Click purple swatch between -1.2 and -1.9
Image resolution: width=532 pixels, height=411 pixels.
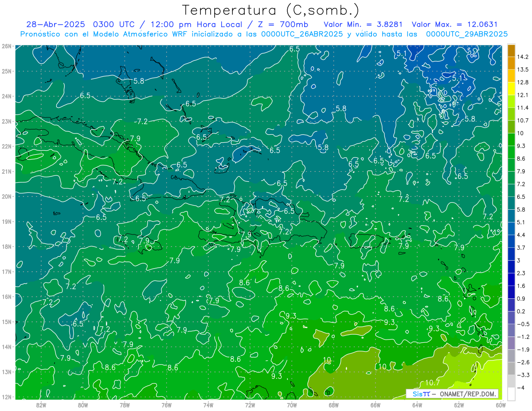(x=511, y=343)
